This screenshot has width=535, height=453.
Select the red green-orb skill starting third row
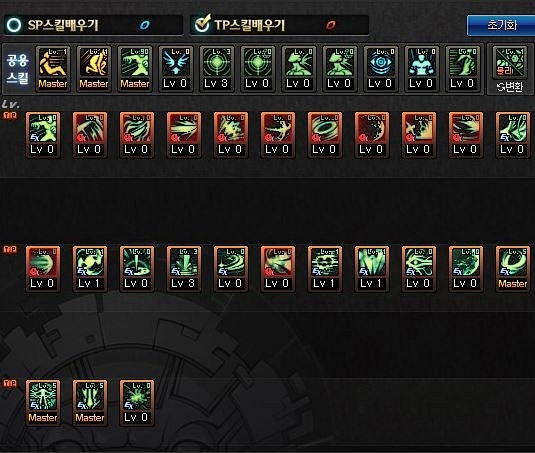tap(43, 269)
